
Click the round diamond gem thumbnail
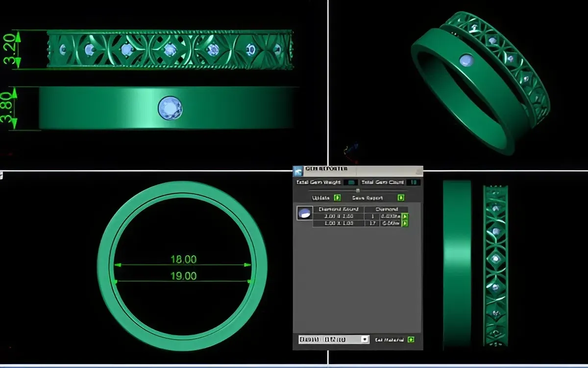(304, 213)
